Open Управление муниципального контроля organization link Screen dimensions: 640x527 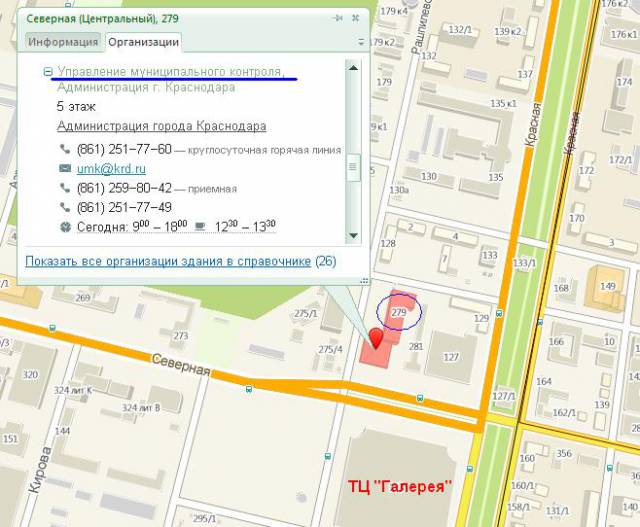(170, 72)
